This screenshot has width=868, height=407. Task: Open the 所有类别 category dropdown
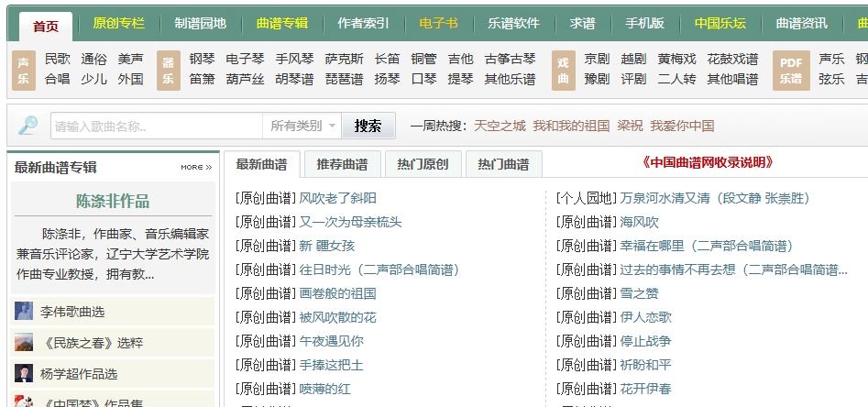(302, 126)
